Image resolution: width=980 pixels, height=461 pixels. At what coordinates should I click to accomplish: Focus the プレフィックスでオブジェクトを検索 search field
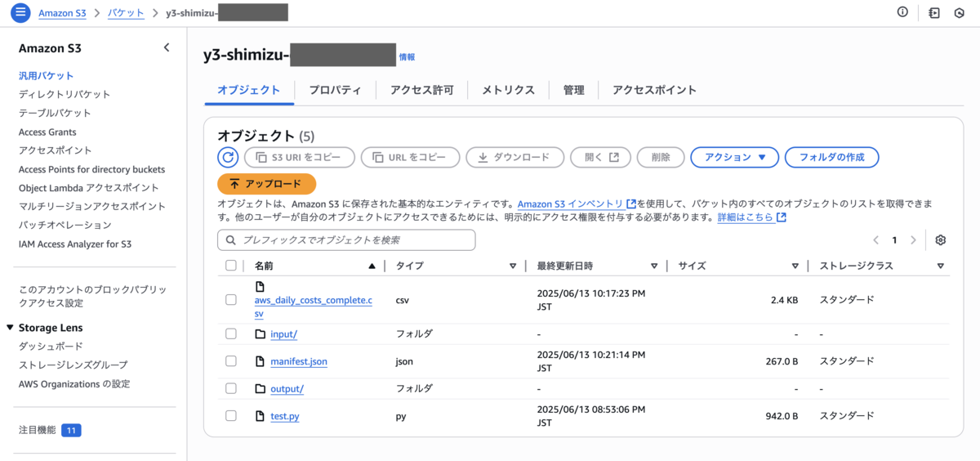point(346,240)
